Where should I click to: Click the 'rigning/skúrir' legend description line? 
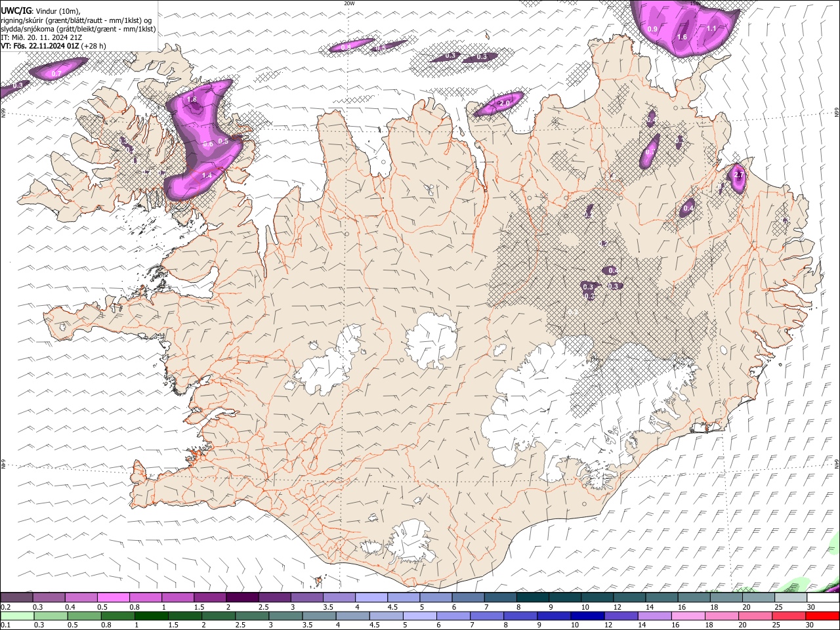pos(76,20)
